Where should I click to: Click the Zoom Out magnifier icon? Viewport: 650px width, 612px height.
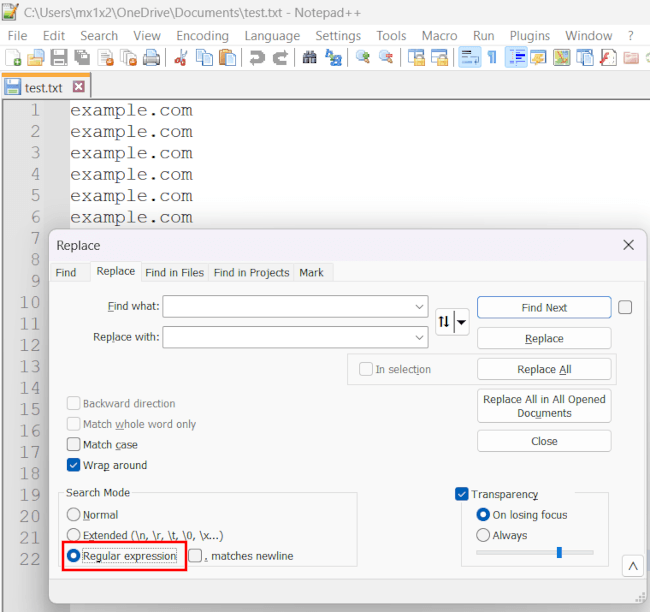(386, 58)
